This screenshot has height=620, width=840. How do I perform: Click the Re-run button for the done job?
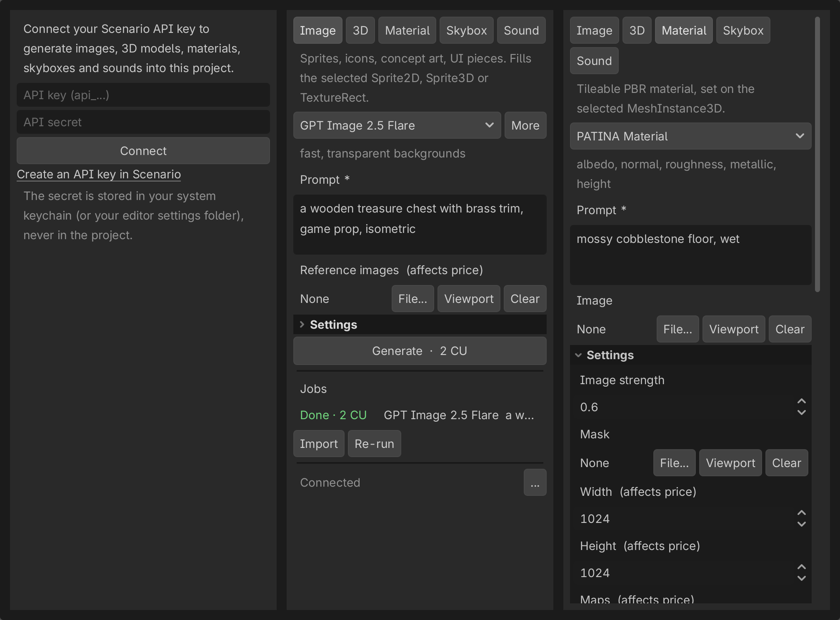point(374,444)
